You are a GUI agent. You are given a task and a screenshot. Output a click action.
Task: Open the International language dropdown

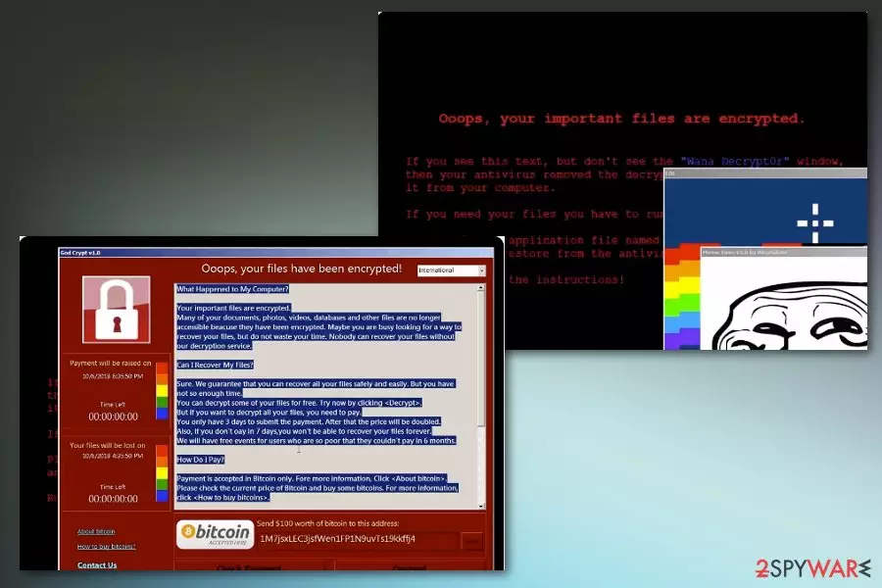451,270
